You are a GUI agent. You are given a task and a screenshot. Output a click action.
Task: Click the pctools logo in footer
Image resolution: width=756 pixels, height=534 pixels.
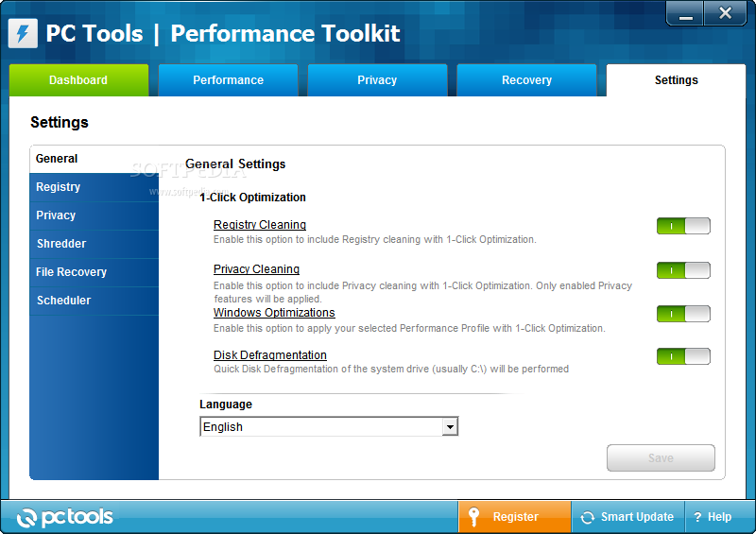[x=64, y=517]
